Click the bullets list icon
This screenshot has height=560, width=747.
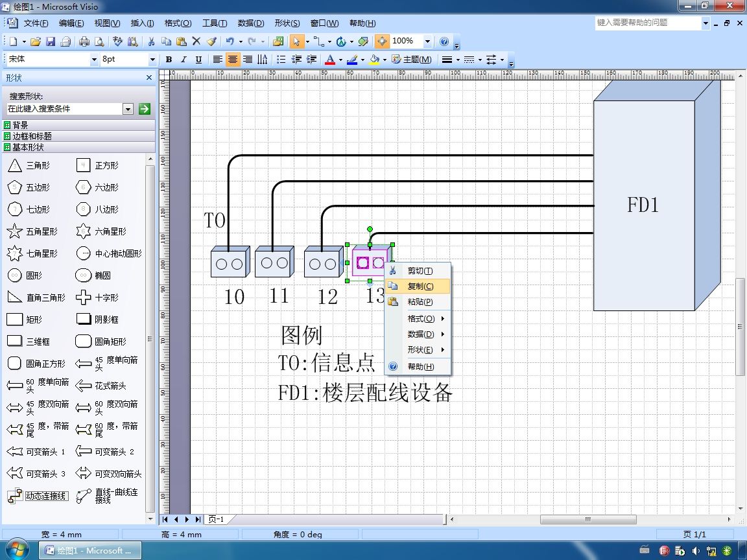[281, 60]
